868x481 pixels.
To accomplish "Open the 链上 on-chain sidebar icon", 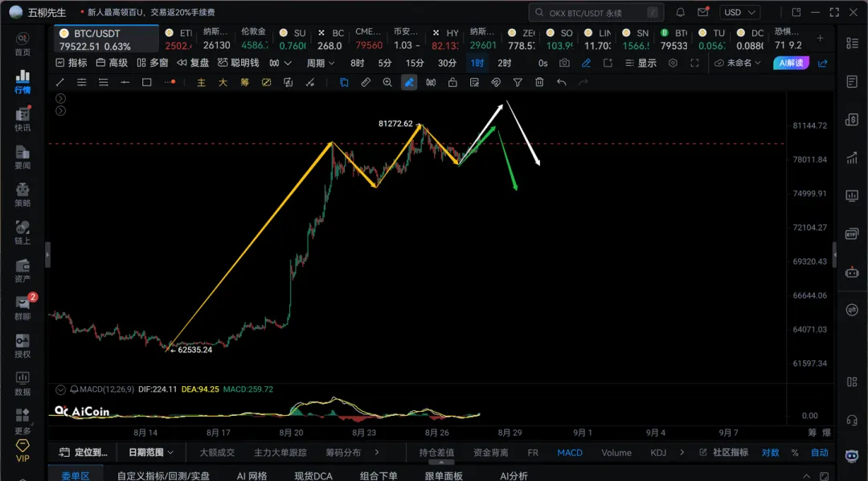I will [x=23, y=232].
